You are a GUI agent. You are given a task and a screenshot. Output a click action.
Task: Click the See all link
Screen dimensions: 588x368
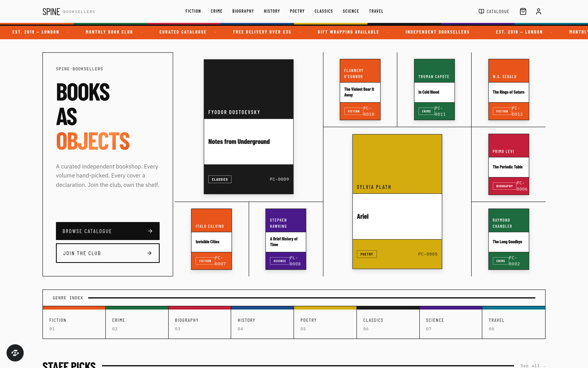click(x=533, y=366)
